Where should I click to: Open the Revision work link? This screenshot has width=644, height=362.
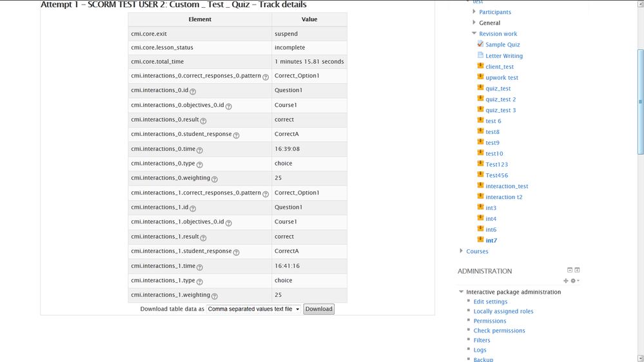tap(498, 33)
